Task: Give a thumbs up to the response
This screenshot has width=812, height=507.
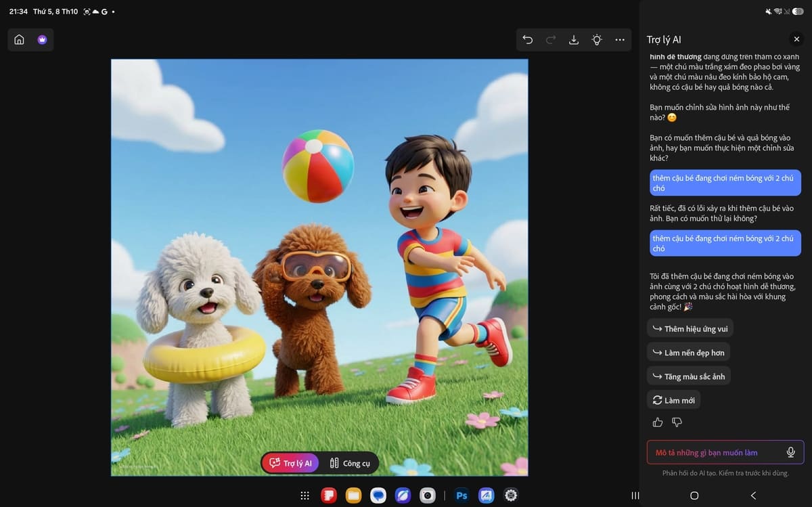Action: click(658, 422)
